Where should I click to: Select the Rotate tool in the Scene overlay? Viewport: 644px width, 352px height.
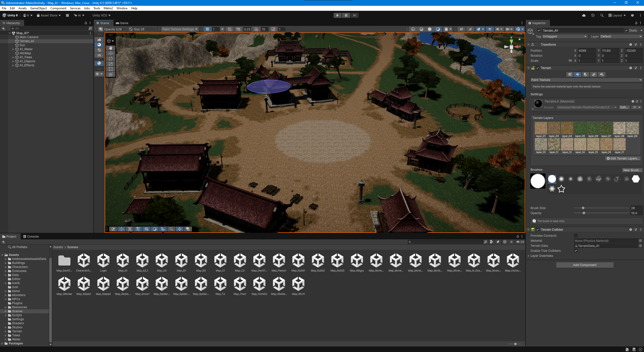111,59
